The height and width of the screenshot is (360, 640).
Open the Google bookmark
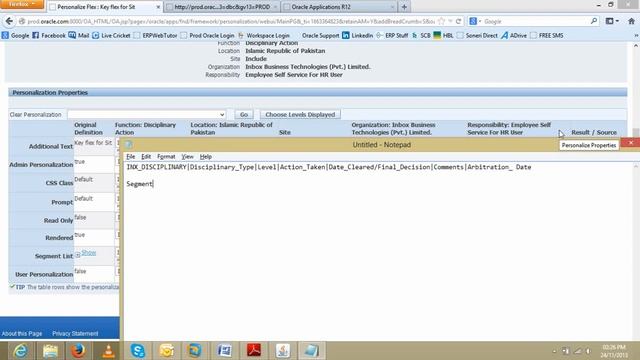click(x=16, y=36)
